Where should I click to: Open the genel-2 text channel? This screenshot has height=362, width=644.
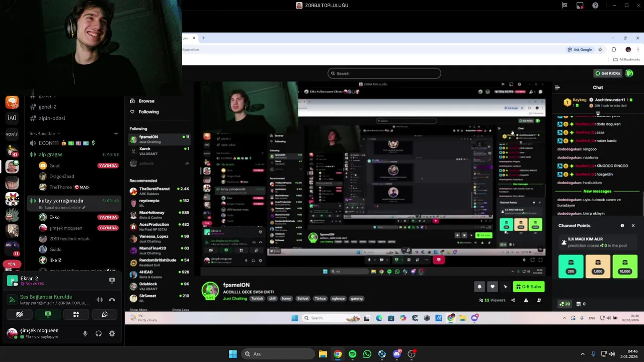(x=48, y=107)
